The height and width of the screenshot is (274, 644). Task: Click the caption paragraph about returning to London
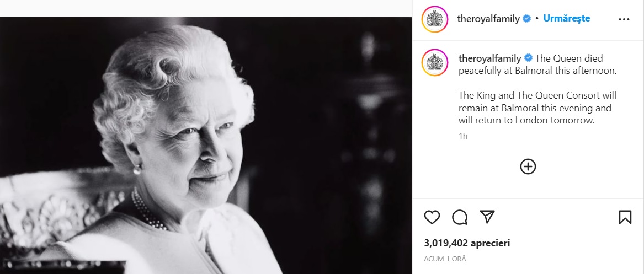534,108
